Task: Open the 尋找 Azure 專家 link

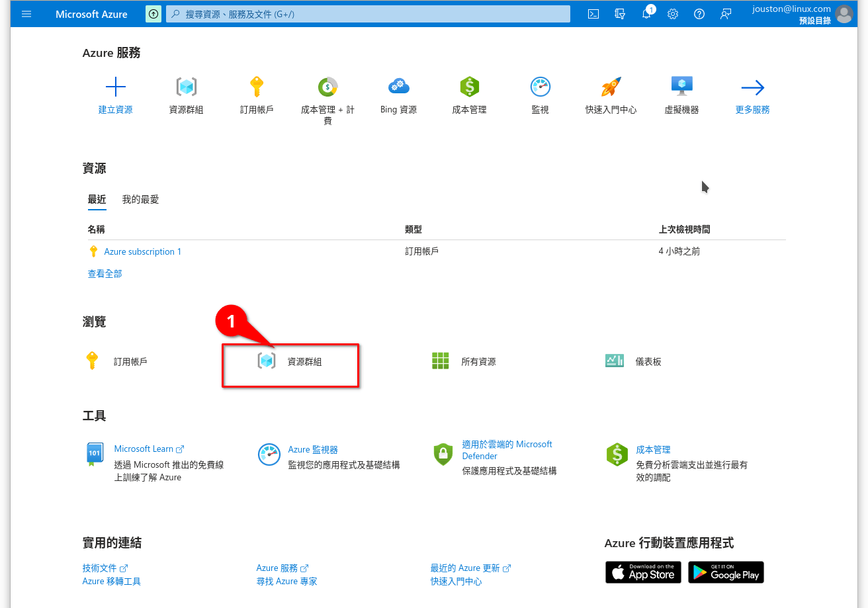Action: tap(286, 581)
